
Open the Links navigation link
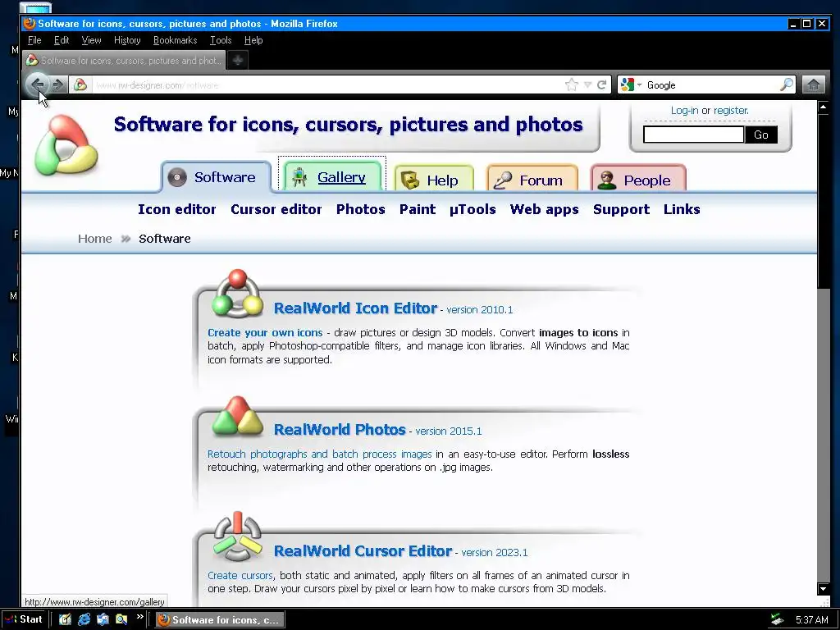pos(682,209)
